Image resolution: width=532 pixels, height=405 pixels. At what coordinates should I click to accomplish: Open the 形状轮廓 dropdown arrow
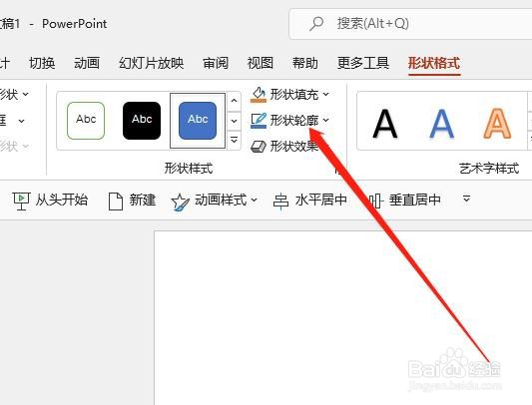(326, 120)
